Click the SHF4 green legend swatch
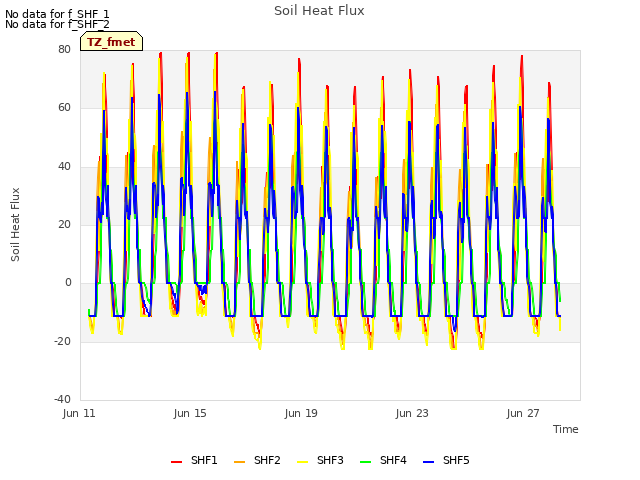Image resolution: width=640 pixels, height=480 pixels. [366, 462]
